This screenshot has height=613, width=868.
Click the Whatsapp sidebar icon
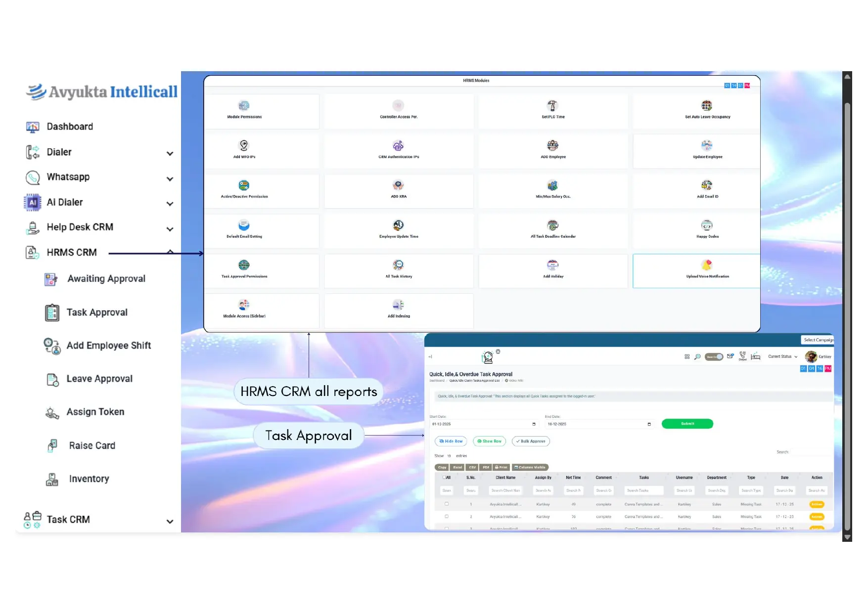[33, 177]
